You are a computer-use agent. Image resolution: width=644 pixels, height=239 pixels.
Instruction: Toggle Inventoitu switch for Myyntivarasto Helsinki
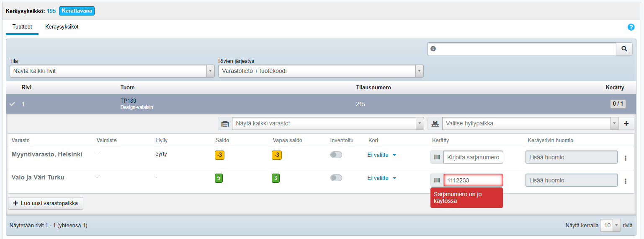[x=336, y=155]
